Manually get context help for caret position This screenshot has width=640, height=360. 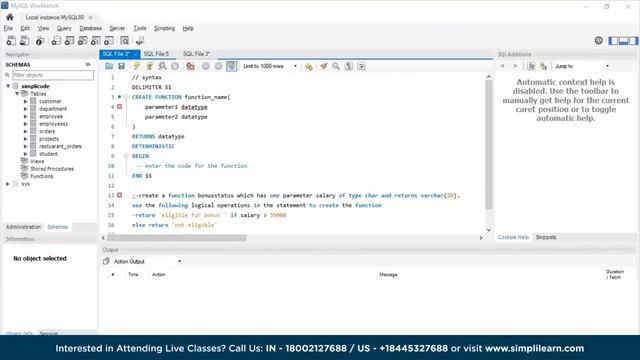531,66
